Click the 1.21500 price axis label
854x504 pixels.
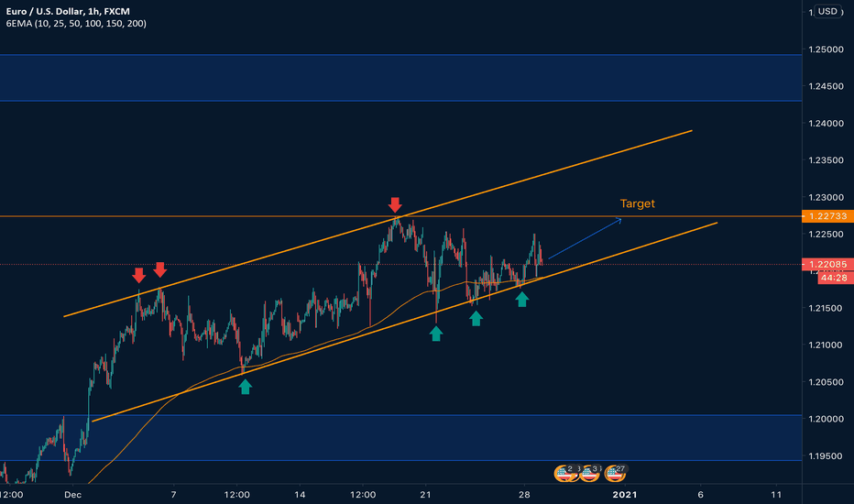pos(826,308)
